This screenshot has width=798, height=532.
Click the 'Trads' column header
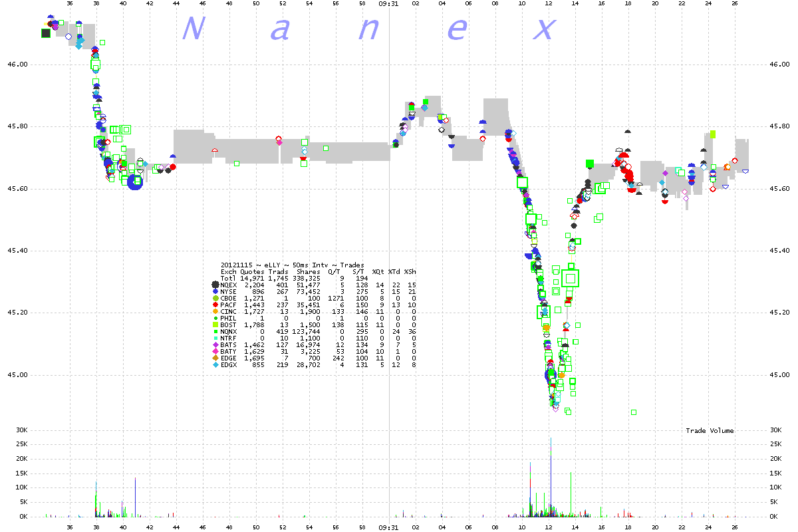coord(279,271)
